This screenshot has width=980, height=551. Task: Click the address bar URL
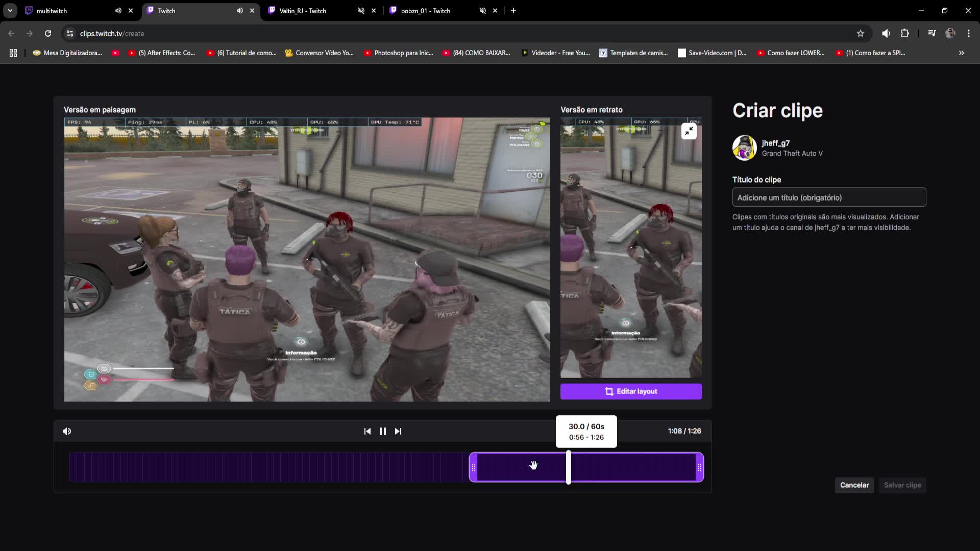tap(112, 34)
